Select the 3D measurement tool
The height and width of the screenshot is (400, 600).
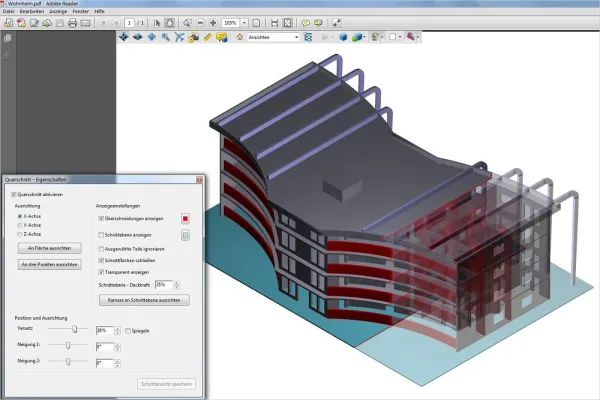[207, 37]
